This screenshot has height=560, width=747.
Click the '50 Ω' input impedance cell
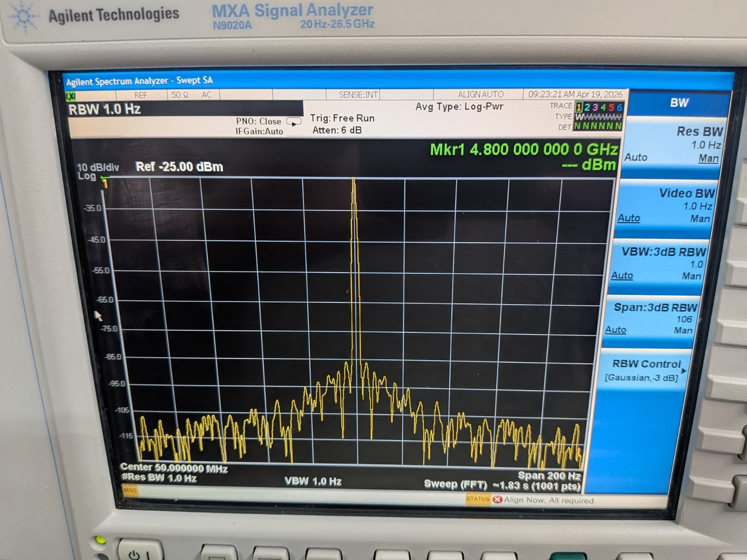[x=180, y=95]
